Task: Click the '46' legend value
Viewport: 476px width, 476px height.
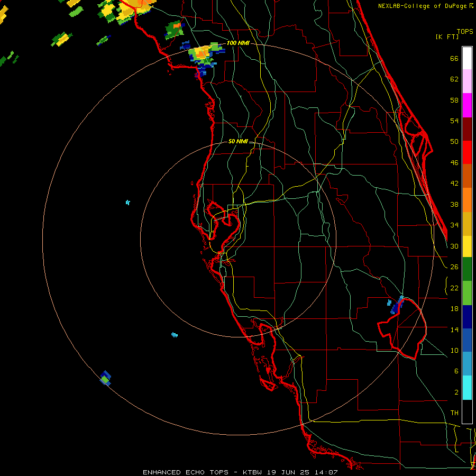Action: point(454,163)
